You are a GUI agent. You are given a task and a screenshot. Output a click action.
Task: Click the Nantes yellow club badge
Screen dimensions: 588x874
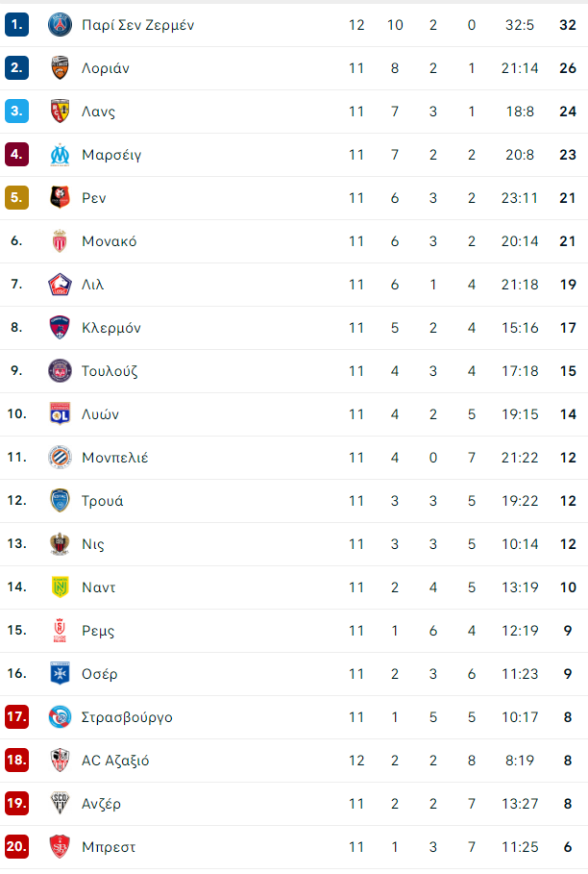[x=60, y=587]
